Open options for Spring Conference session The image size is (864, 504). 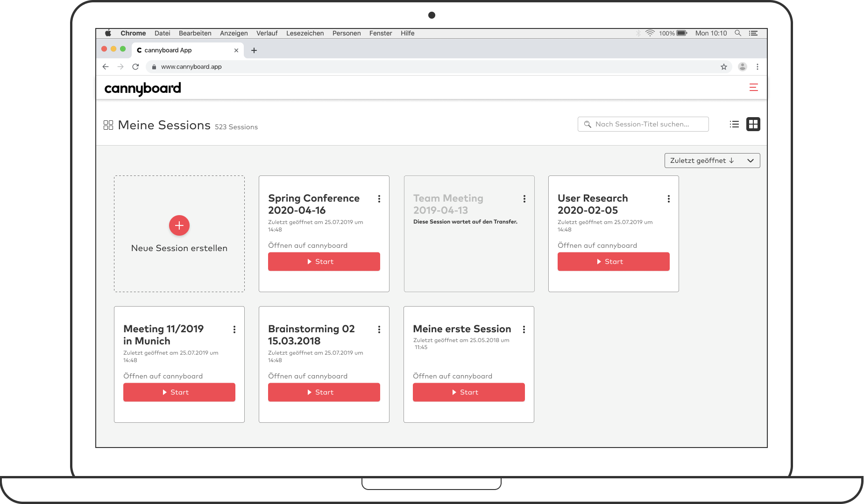[379, 199]
